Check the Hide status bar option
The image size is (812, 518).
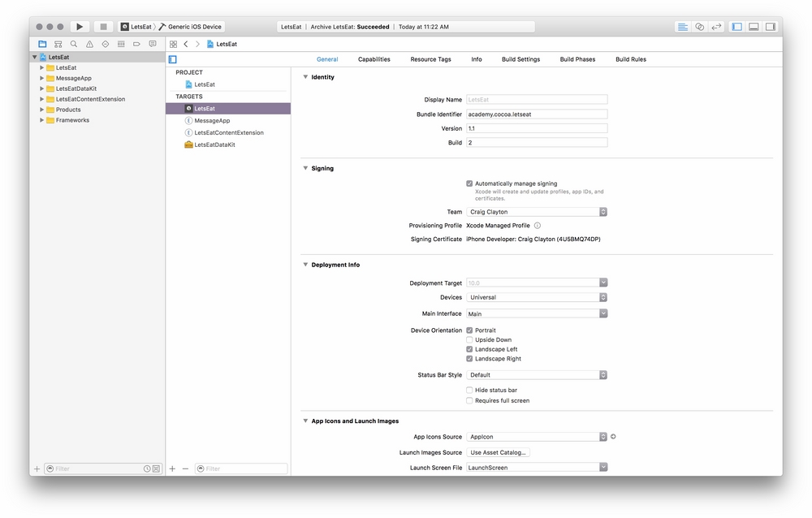tap(469, 391)
